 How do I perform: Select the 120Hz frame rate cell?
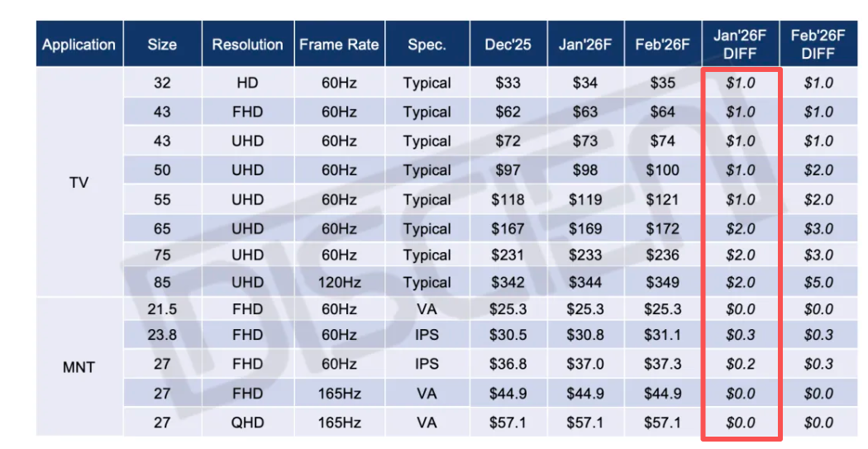click(339, 283)
